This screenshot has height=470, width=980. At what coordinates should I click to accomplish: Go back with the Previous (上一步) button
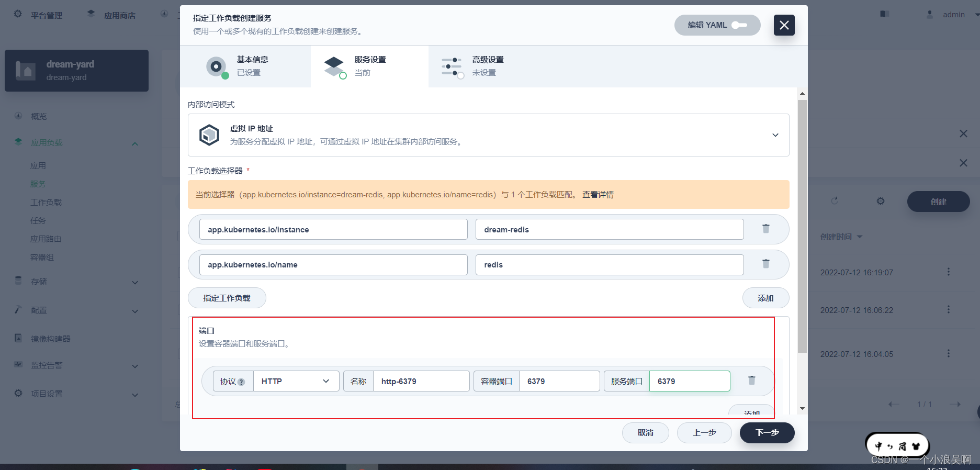704,433
